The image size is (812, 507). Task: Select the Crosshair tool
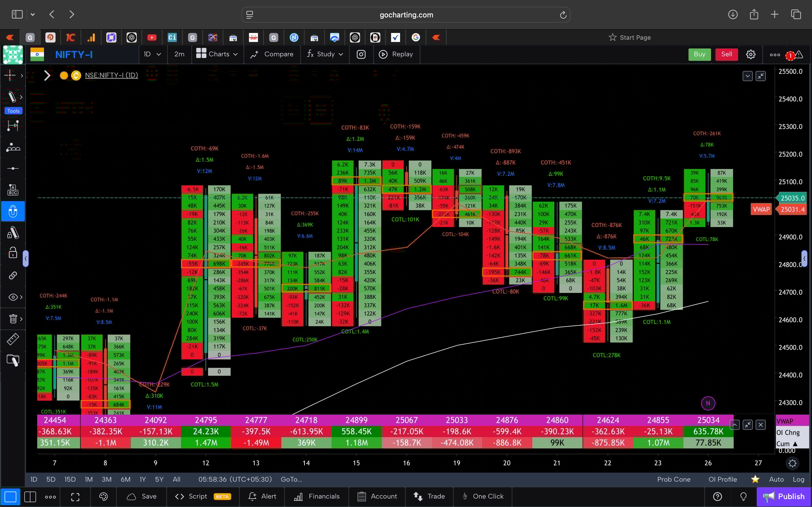9,75
